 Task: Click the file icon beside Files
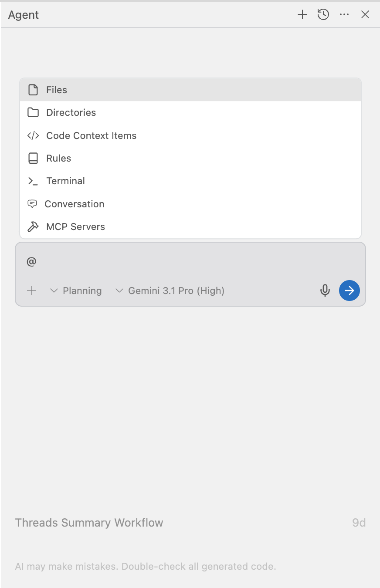pyautogui.click(x=33, y=90)
